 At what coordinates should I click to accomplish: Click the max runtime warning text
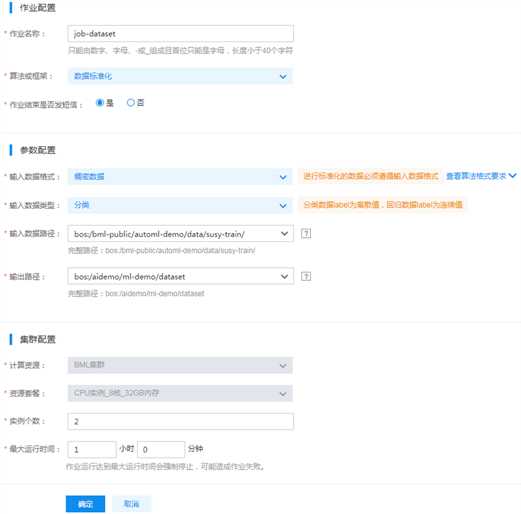[x=165, y=466]
